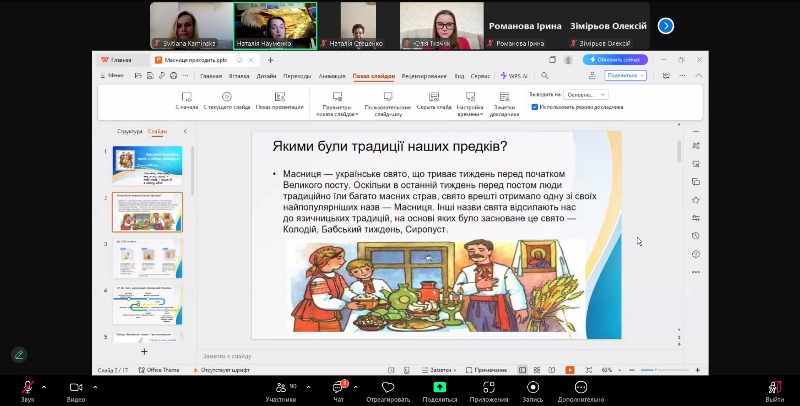This screenshot has height=406, width=800.
Task: Select slide 3 thumbnail in the panel
Action: (146, 257)
